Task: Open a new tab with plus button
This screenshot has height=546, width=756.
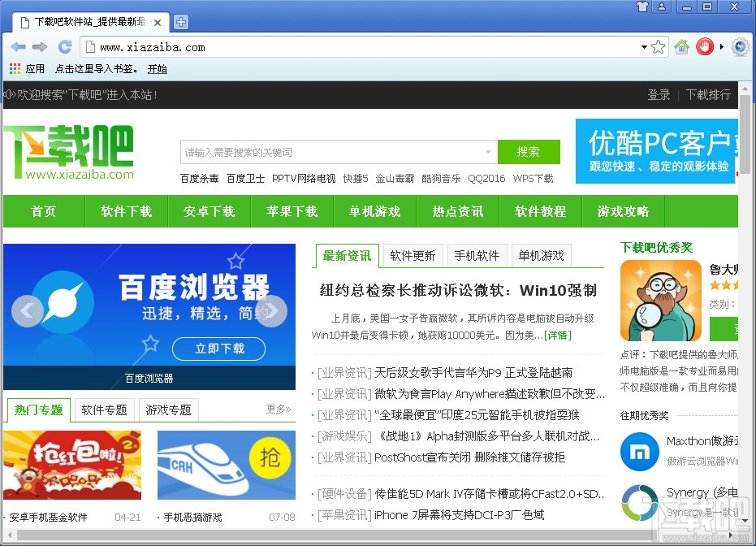Action: [181, 22]
